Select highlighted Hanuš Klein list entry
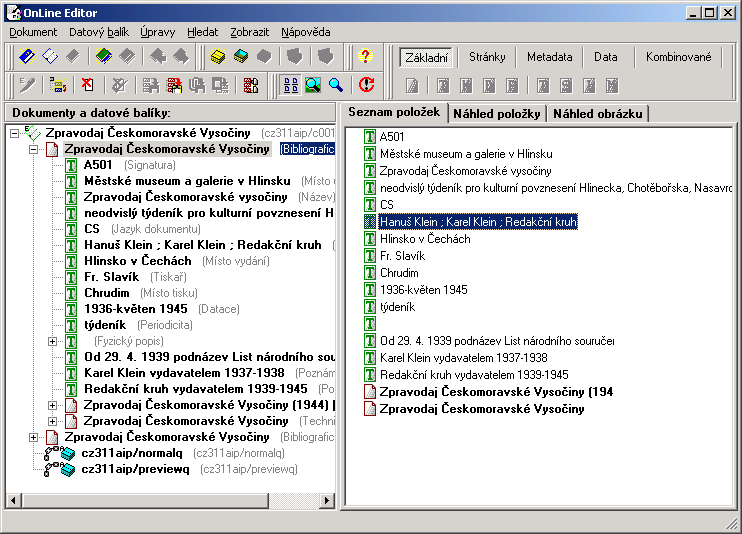This screenshot has height=534, width=742. (478, 222)
